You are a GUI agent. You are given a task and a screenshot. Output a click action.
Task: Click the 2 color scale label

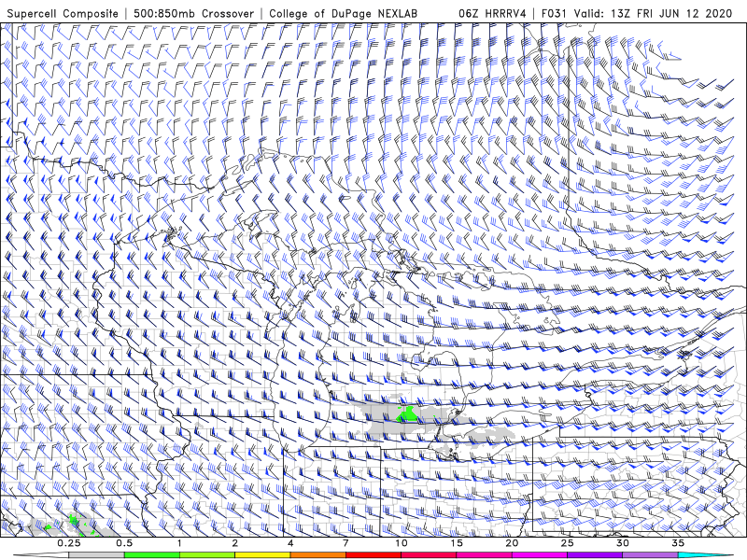[x=235, y=543]
